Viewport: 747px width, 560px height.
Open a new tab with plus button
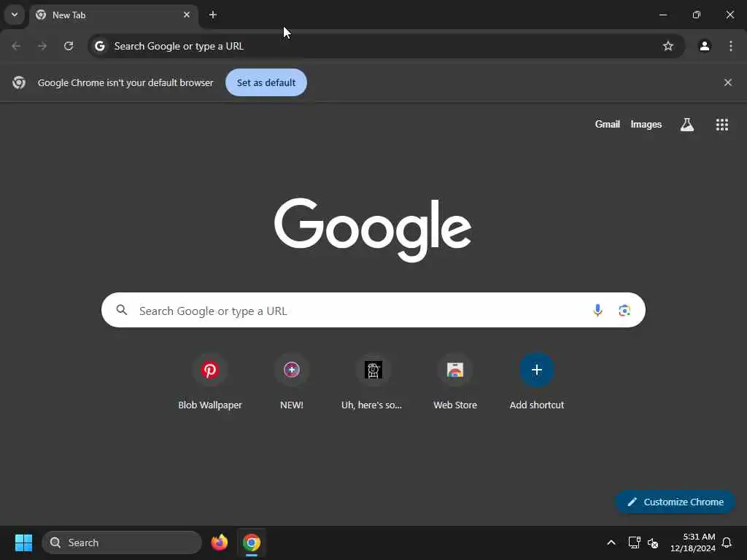pos(213,15)
